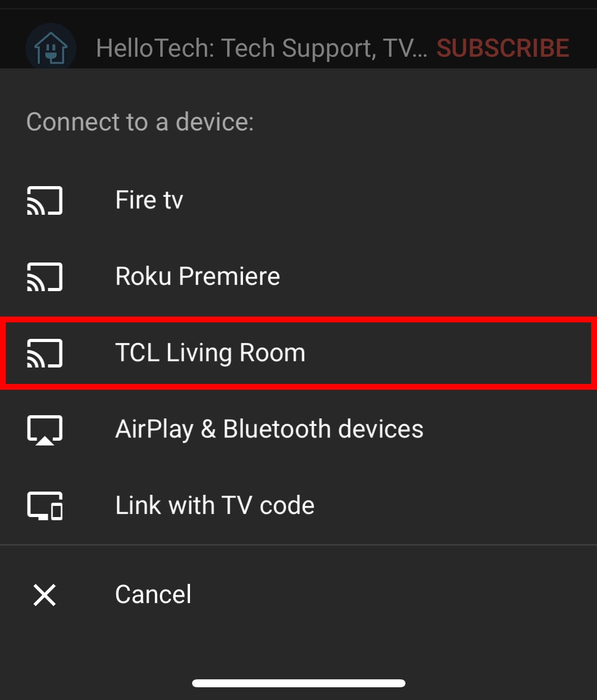Open AirPlay & Bluetooth devices option
Image resolution: width=597 pixels, height=700 pixels.
coord(298,430)
